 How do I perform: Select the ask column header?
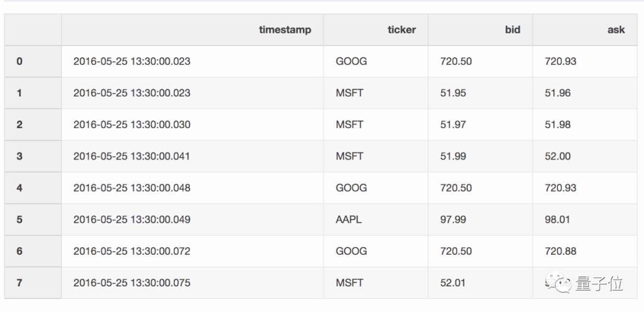pyautogui.click(x=616, y=30)
